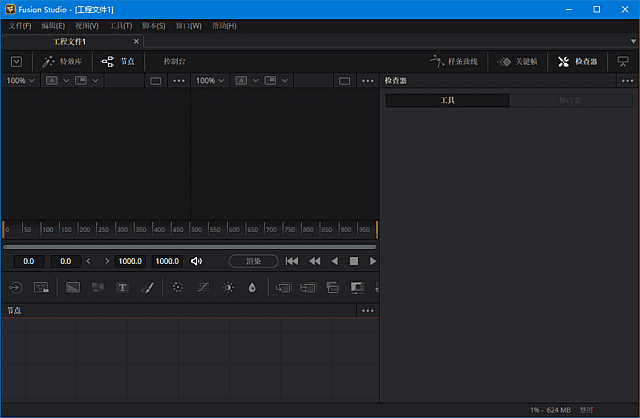This screenshot has height=418, width=640.
Task: Toggle the 检查器 (Inspector) panel
Action: tap(578, 61)
